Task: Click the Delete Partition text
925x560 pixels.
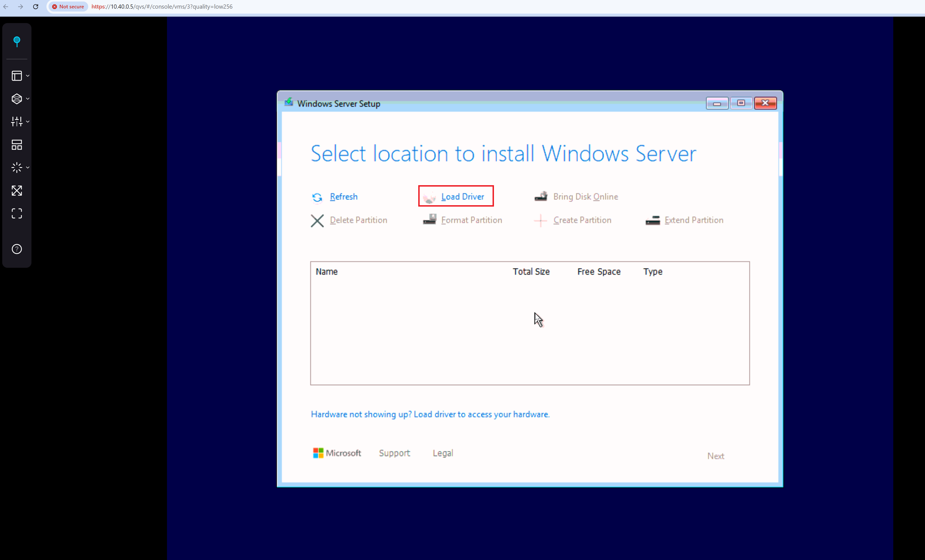Action: click(x=358, y=220)
